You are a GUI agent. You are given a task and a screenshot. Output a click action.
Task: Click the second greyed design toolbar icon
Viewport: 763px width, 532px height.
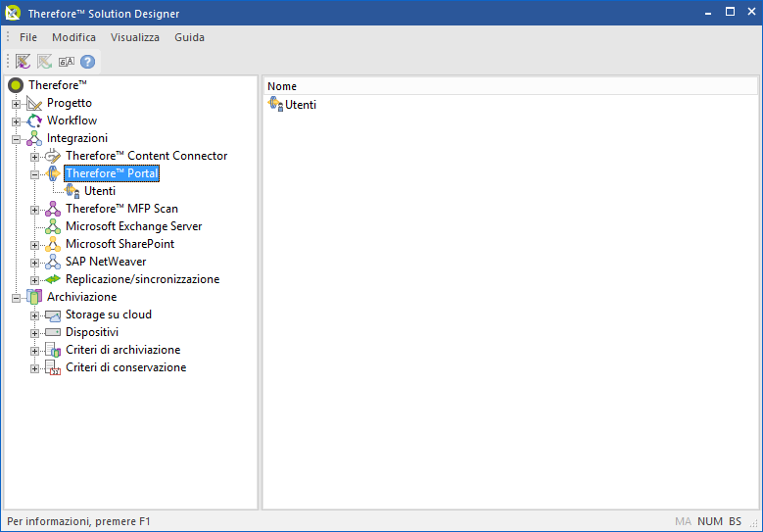point(45,62)
